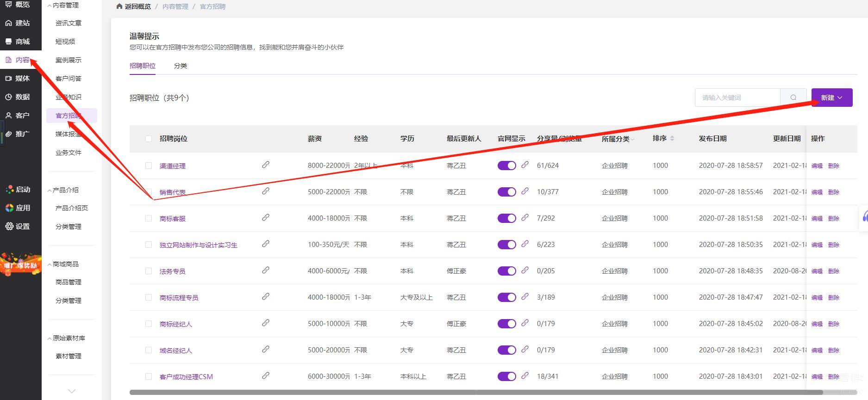Image resolution: width=868 pixels, height=400 pixels.
Task: Click the search magnifier icon
Action: pyautogui.click(x=793, y=98)
